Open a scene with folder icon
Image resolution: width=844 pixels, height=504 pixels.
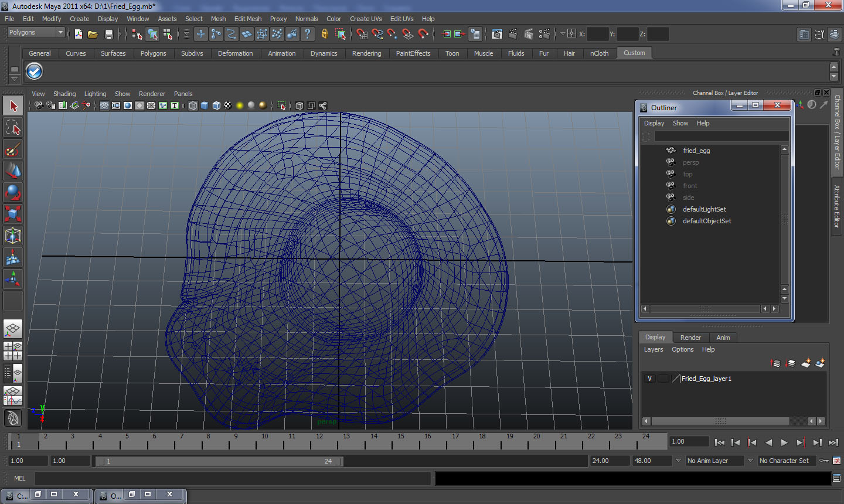[x=93, y=34]
